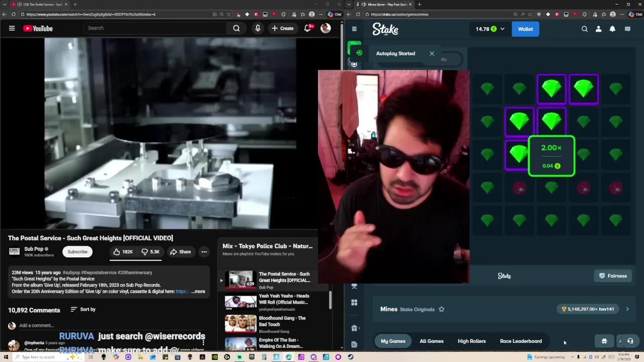Viewport: 644px width, 362px height.
Task: Open the Stake chat bubble icon
Action: (627, 29)
